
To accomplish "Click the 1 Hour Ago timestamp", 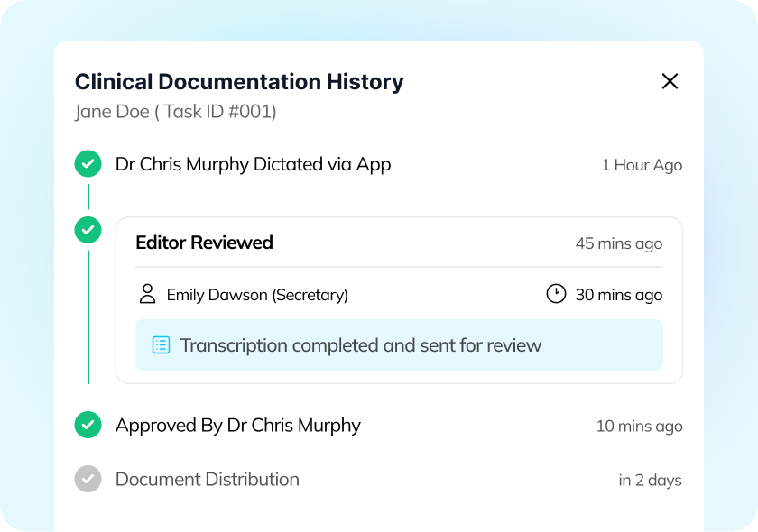I will [642, 165].
